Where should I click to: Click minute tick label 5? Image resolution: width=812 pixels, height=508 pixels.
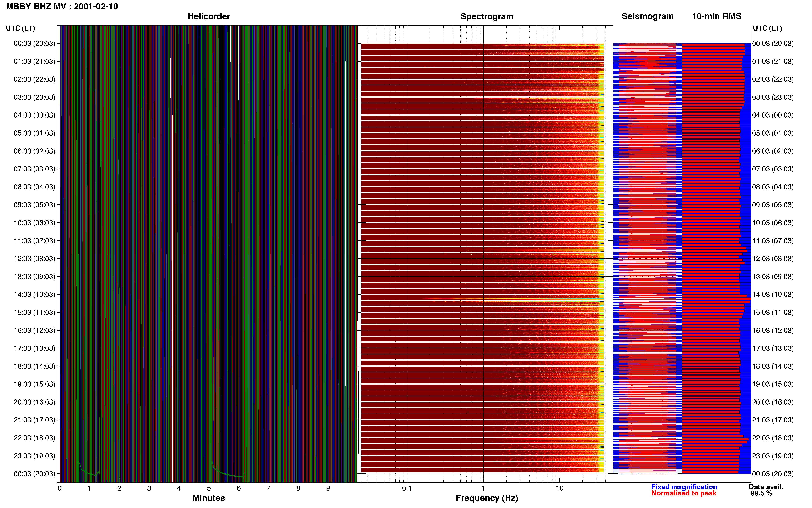209,488
